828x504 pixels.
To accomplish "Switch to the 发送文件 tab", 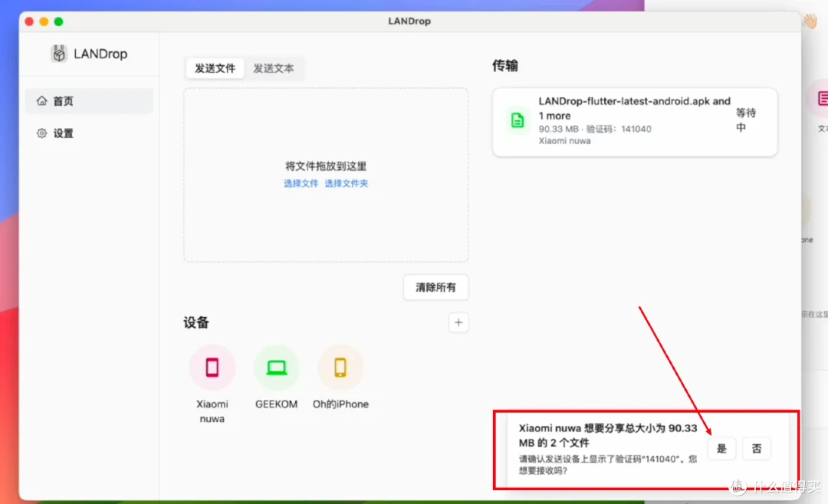I will 215,68.
